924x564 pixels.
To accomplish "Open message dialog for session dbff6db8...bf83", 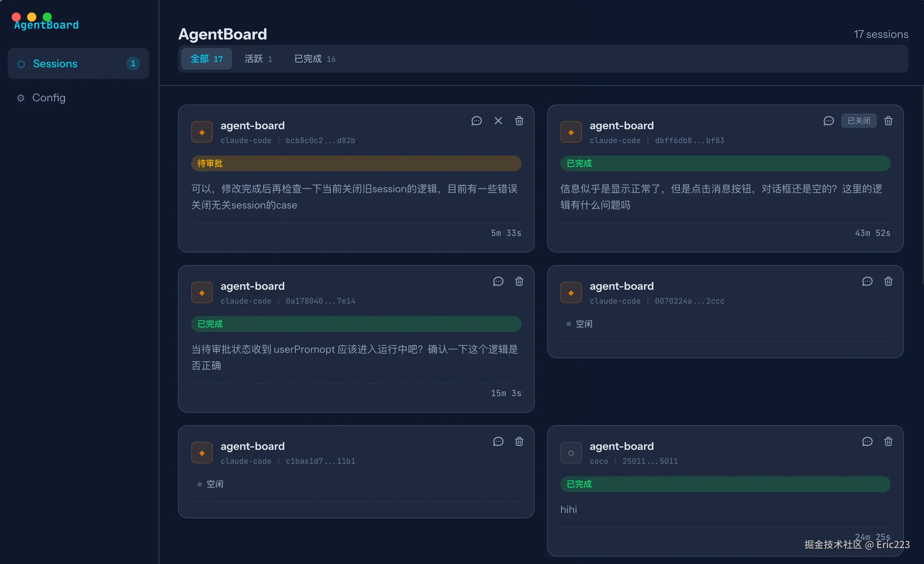I will (x=828, y=121).
